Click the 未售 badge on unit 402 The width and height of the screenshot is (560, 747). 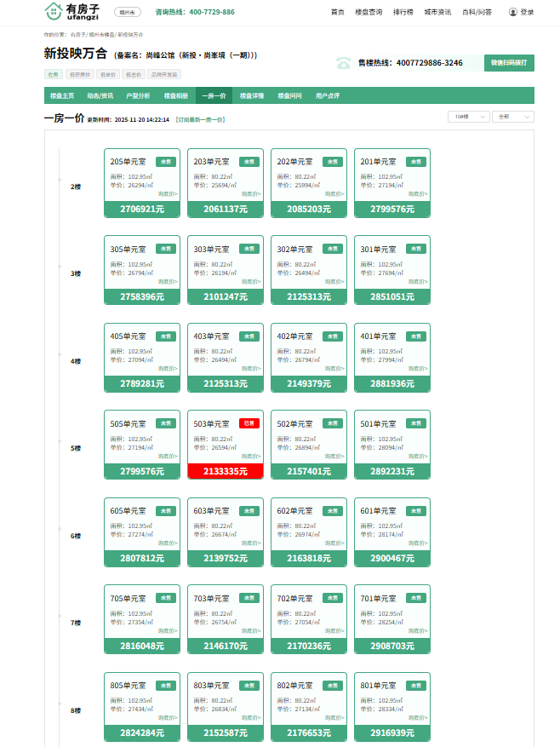pos(332,336)
